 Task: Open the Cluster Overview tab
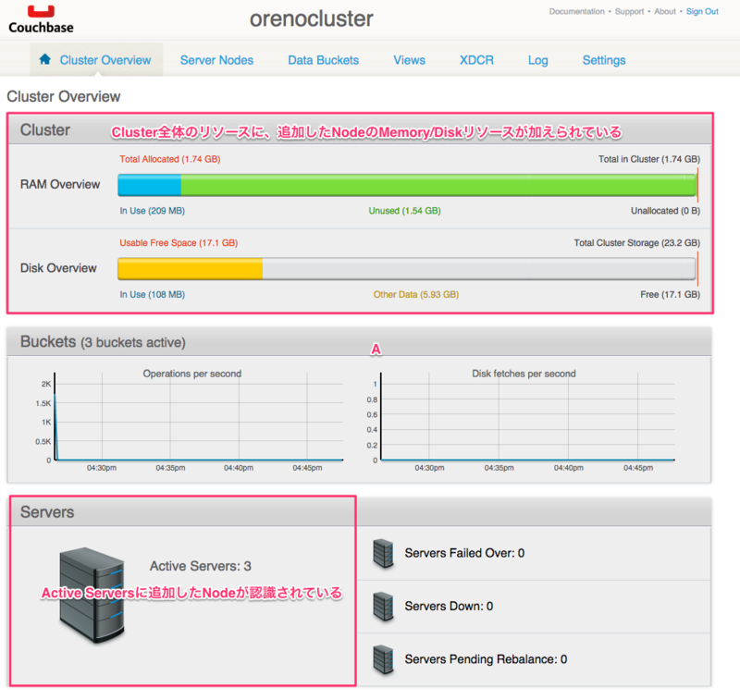coord(97,60)
